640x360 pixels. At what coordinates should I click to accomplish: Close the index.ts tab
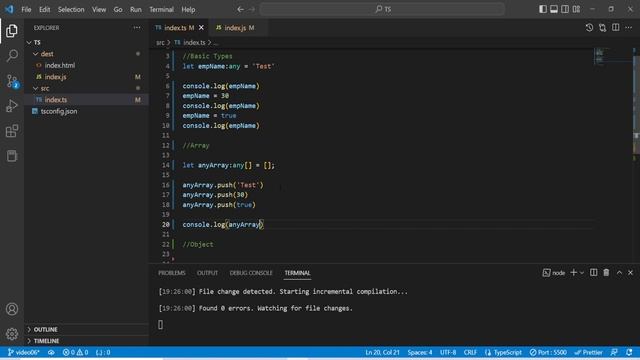201,28
